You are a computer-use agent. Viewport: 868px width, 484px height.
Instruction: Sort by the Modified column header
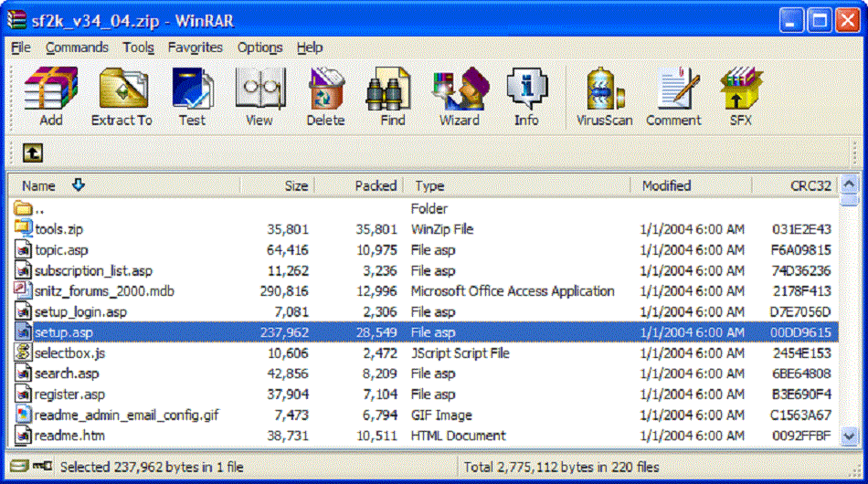pyautogui.click(x=691, y=185)
